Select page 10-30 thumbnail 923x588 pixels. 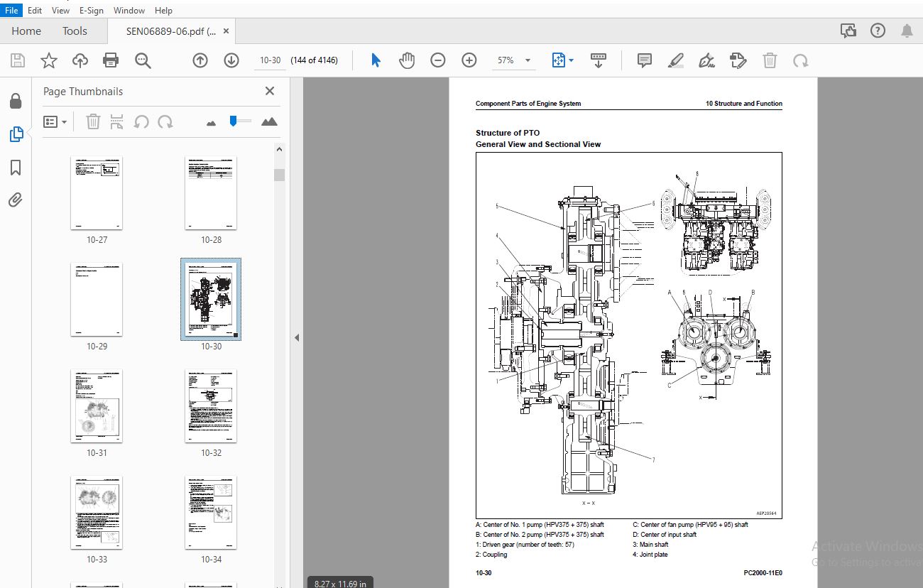[x=211, y=300]
